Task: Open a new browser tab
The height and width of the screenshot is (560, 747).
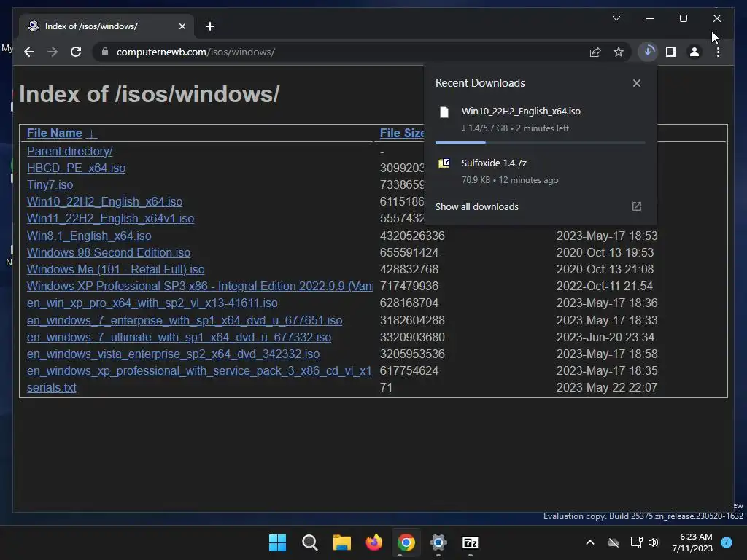Action: click(x=210, y=26)
